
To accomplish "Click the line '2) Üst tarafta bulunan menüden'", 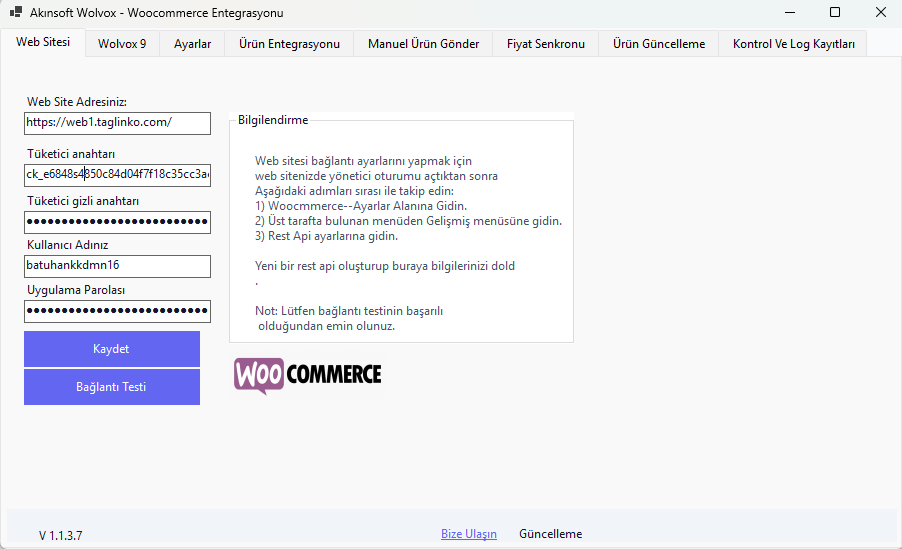I will [x=408, y=221].
